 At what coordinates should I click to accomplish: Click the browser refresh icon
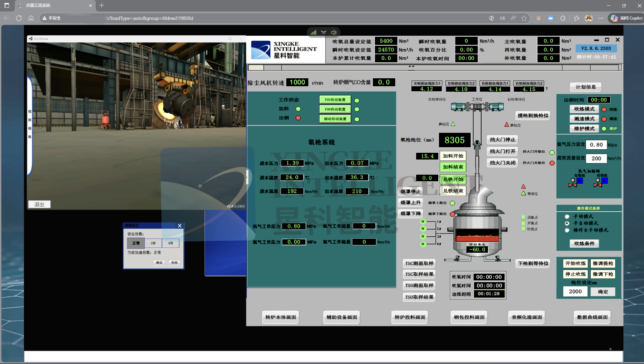(19, 18)
